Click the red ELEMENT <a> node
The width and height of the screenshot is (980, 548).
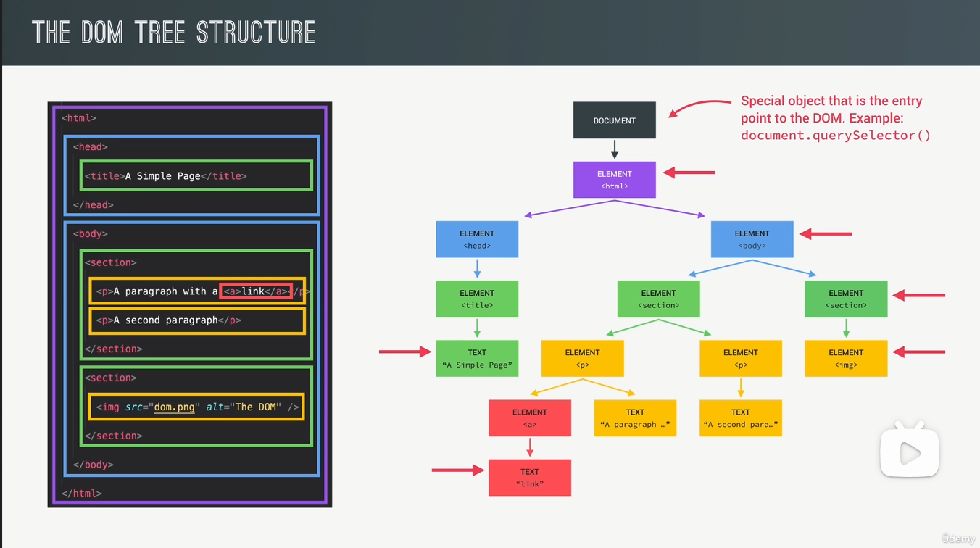point(530,418)
